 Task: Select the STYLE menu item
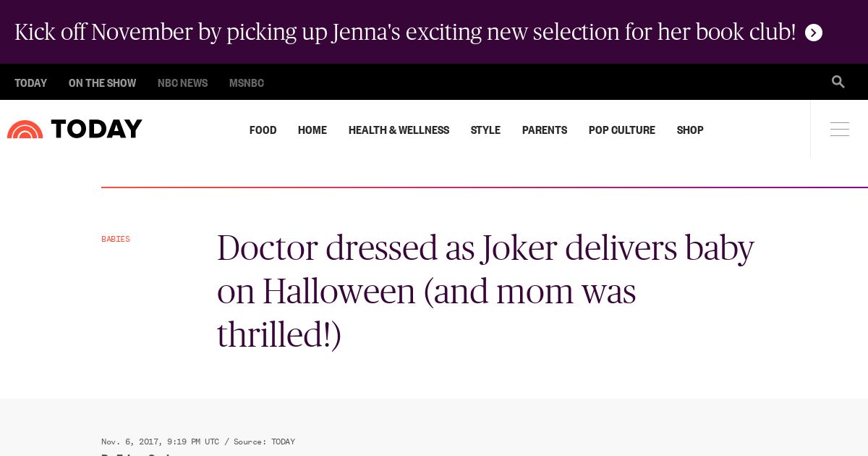click(x=485, y=130)
